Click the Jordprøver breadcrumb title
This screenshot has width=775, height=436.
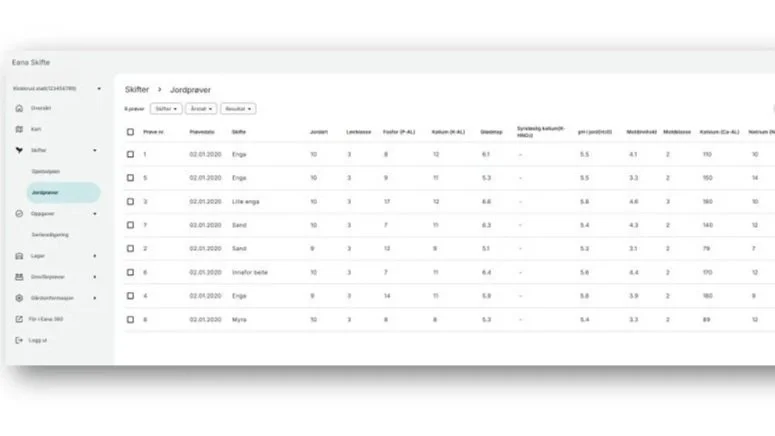(x=190, y=90)
